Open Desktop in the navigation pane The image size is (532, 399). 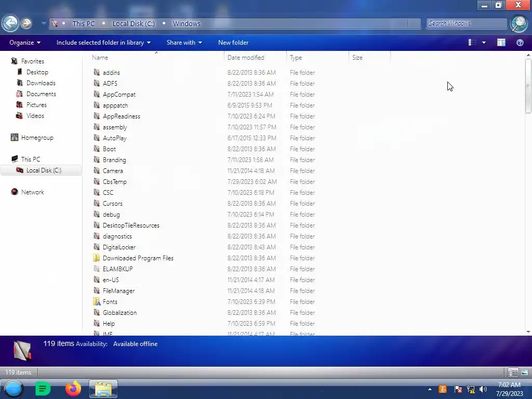(37, 72)
